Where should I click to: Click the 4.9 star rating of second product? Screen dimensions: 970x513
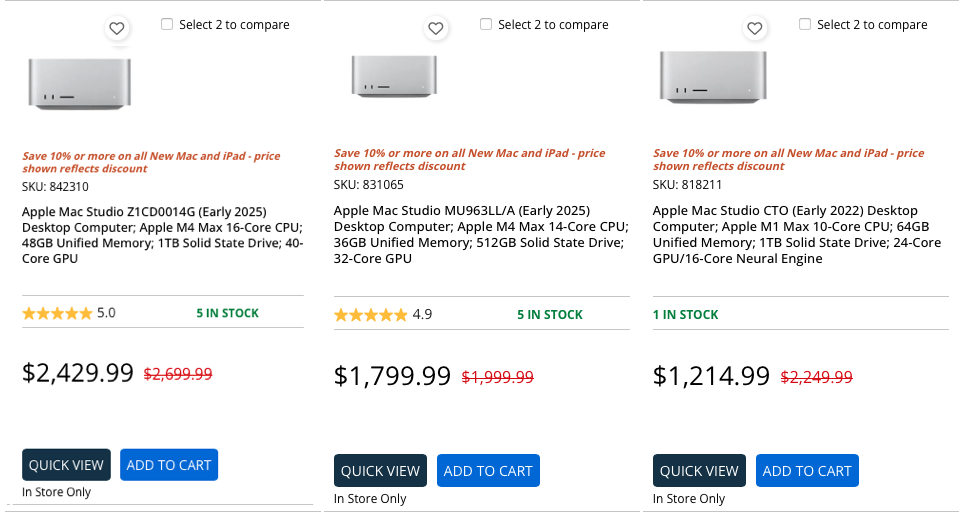click(382, 315)
